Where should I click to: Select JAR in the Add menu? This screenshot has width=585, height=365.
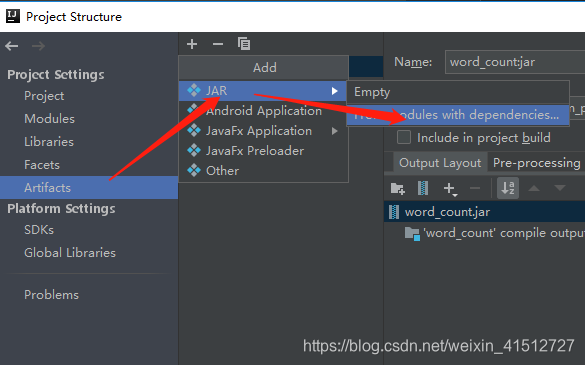[263, 91]
